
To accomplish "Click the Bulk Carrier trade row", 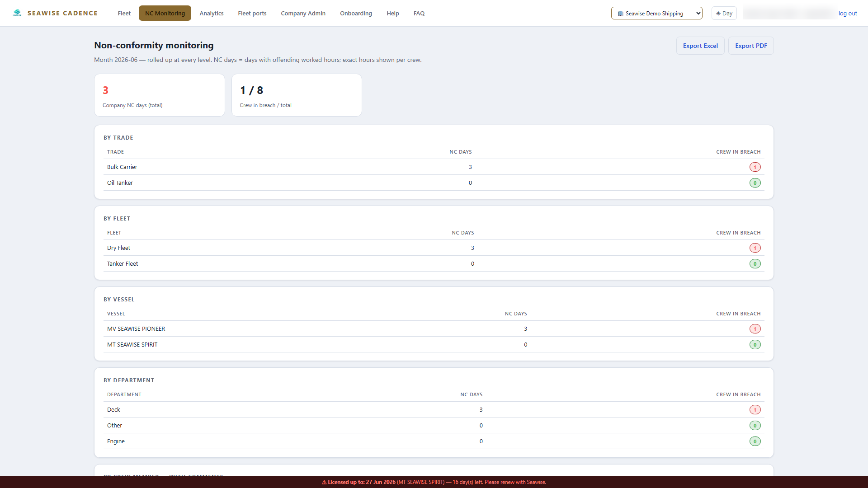I will point(434,167).
